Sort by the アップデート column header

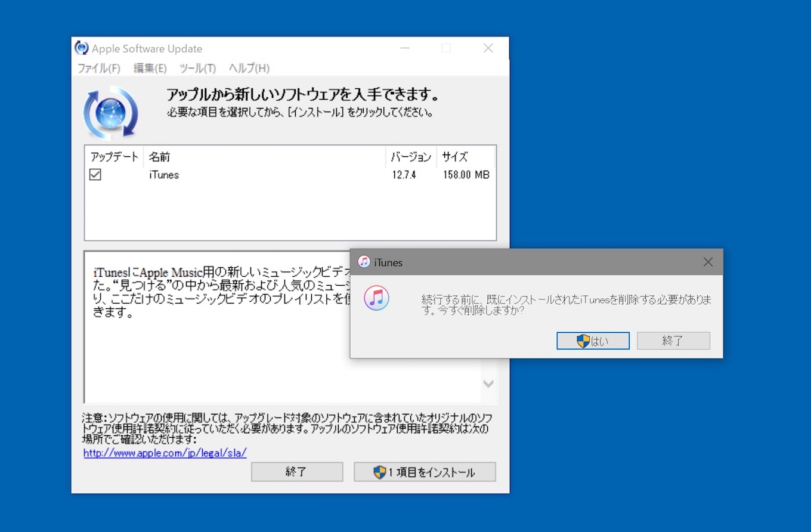[x=114, y=157]
